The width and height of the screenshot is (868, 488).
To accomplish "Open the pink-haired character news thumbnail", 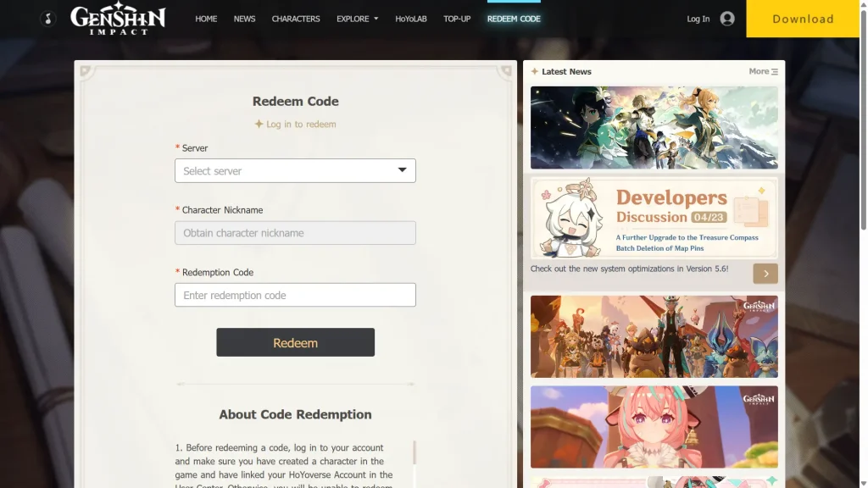I will point(654,427).
